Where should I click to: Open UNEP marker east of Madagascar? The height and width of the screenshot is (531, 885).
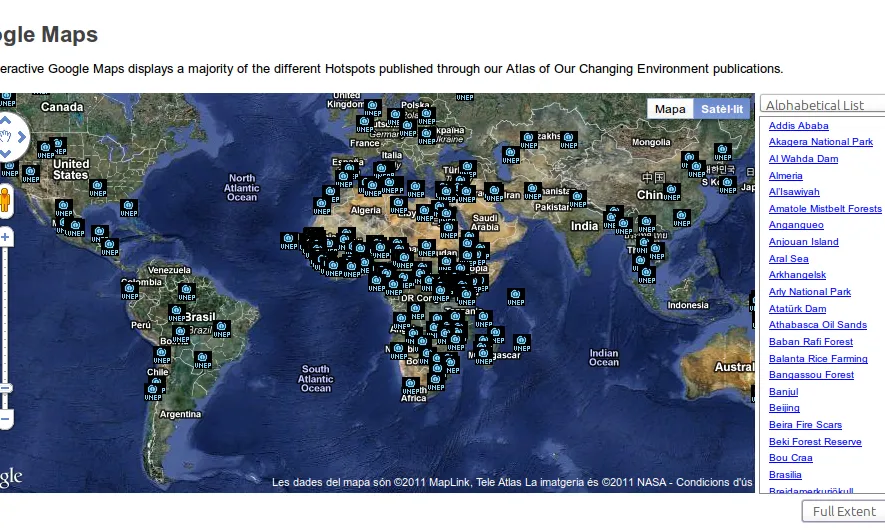[522, 343]
